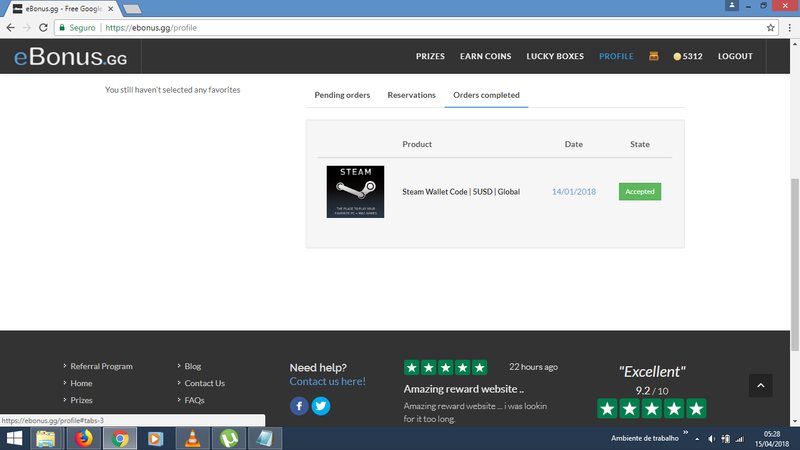Open uTorrent from the taskbar

[x=229, y=439]
